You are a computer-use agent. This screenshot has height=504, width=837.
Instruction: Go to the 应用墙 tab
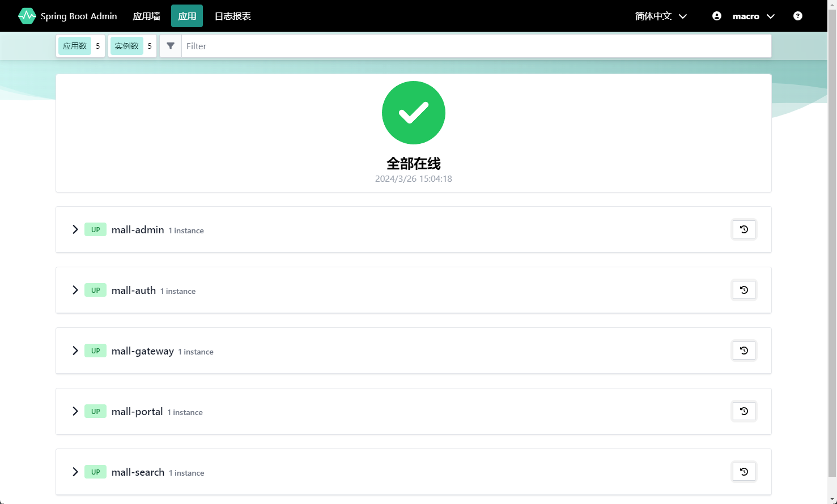146,16
